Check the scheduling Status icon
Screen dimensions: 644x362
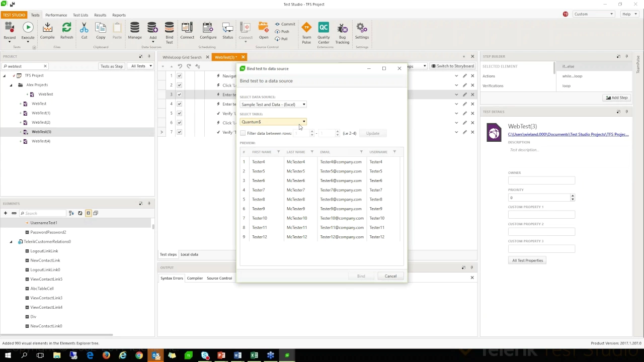(227, 31)
